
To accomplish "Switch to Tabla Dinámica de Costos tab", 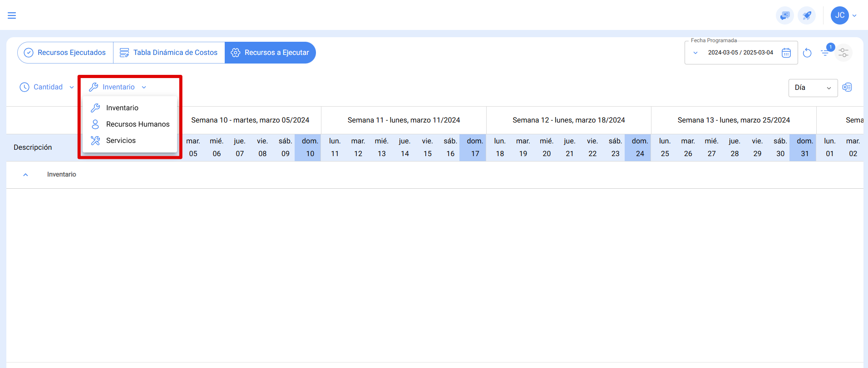I will (x=169, y=53).
